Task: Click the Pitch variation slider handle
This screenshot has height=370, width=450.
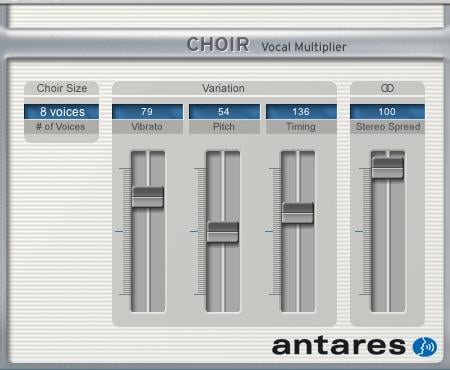Action: point(223,232)
